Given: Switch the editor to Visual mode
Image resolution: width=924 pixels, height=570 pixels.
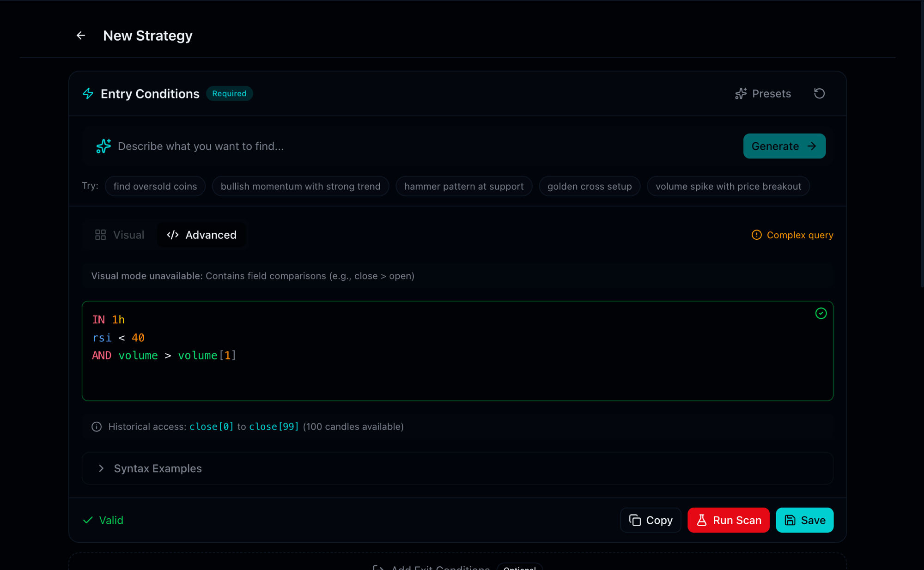Looking at the screenshot, I should point(119,235).
